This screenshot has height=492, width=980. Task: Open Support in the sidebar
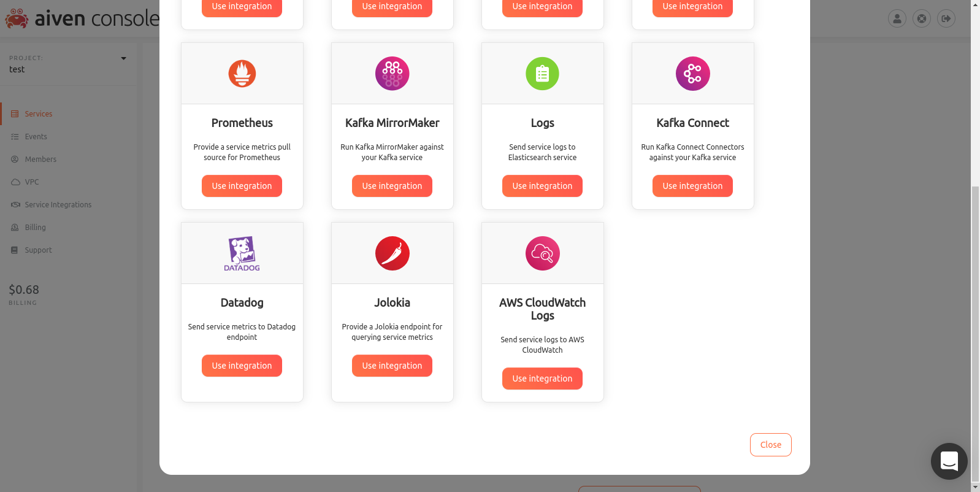pos(38,250)
